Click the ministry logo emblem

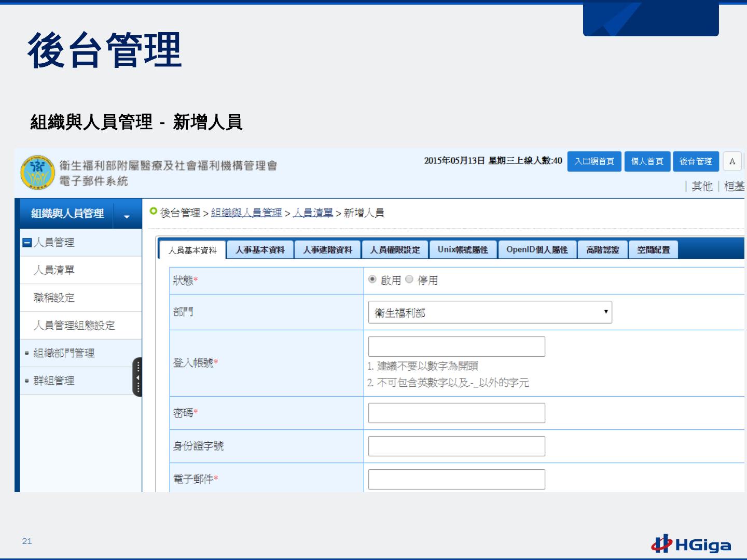tap(37, 172)
